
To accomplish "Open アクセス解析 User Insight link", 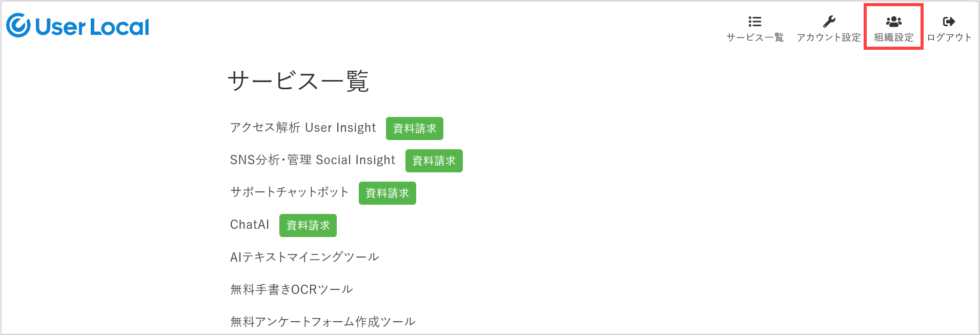I will [x=303, y=128].
